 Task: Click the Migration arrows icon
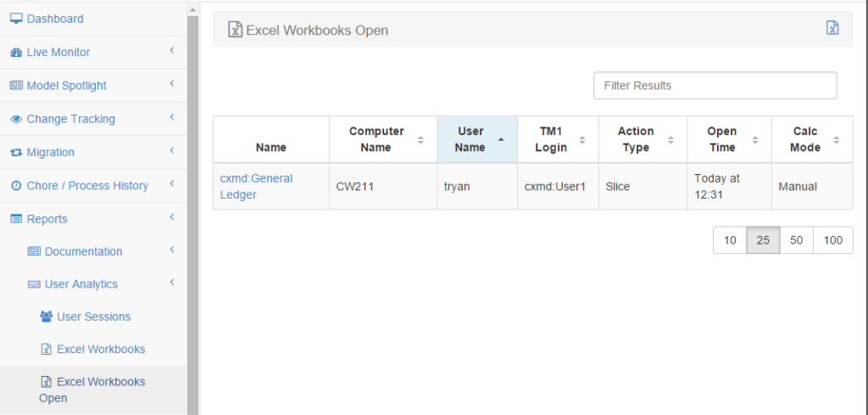[16, 153]
